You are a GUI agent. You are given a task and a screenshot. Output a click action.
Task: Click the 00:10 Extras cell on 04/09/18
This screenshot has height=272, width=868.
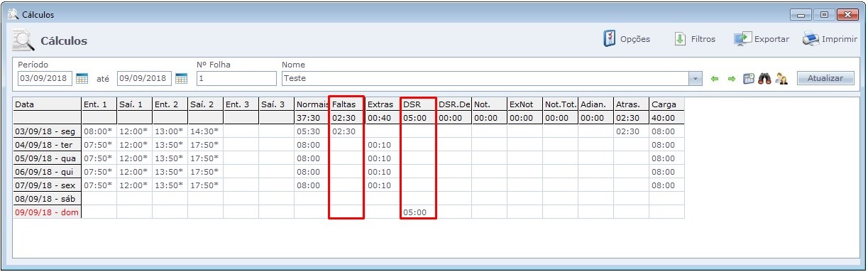point(383,145)
